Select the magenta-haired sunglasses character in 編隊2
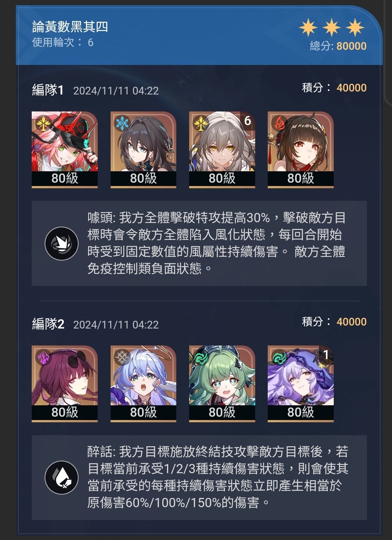 [x=65, y=383]
